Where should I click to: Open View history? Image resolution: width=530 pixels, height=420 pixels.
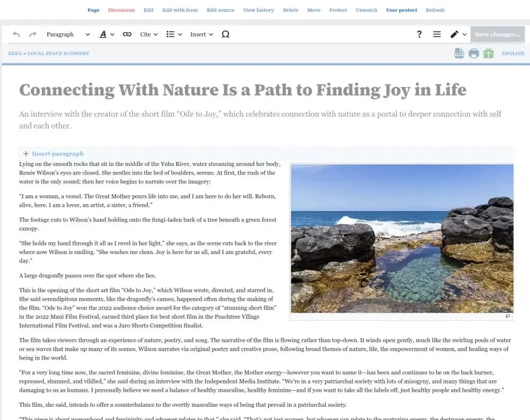(258, 10)
